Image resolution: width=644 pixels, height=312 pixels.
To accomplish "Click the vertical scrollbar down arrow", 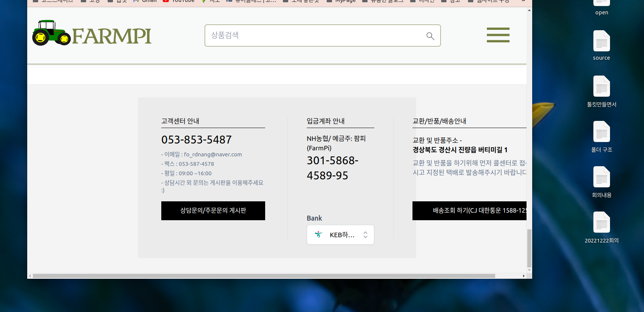I will pos(529,270).
